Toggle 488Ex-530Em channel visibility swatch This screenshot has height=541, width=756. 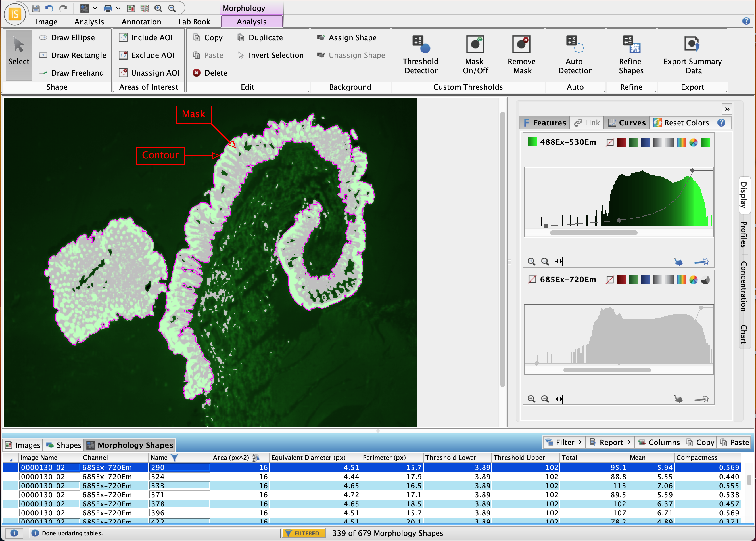tap(532, 142)
